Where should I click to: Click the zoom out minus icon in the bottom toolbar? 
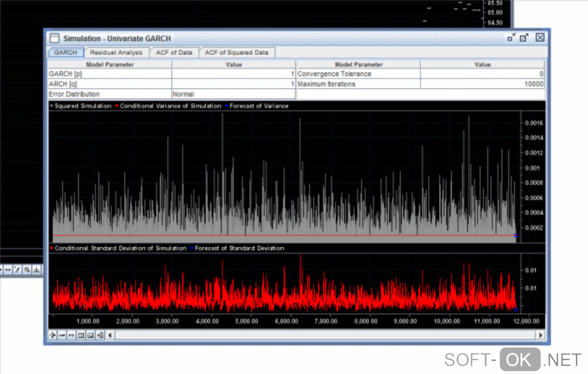coord(62,335)
